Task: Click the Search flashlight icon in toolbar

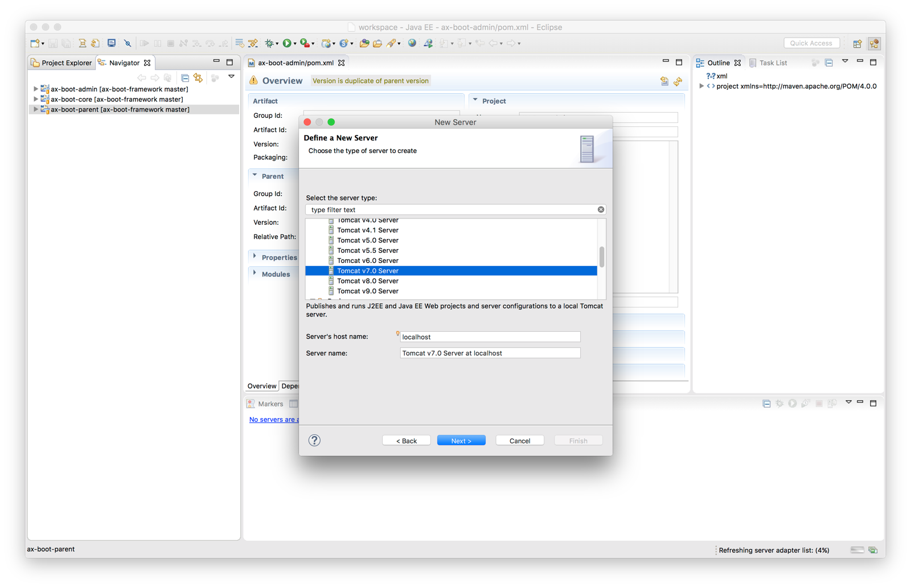Action: pyautogui.click(x=391, y=43)
